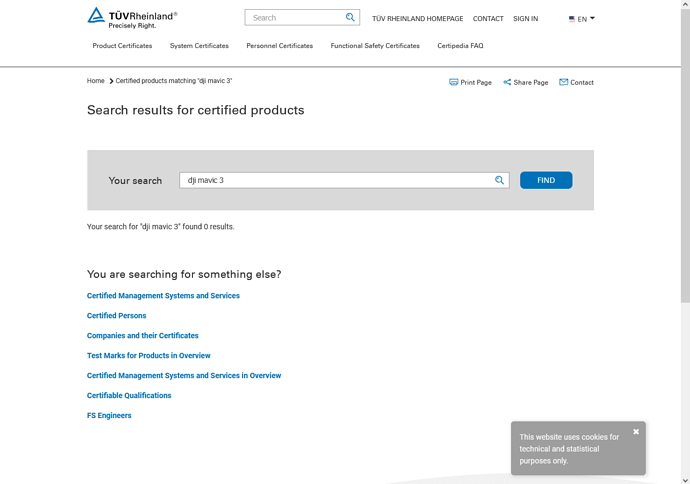The width and height of the screenshot is (690, 484).
Task: Click the FIND button
Action: pos(546,180)
